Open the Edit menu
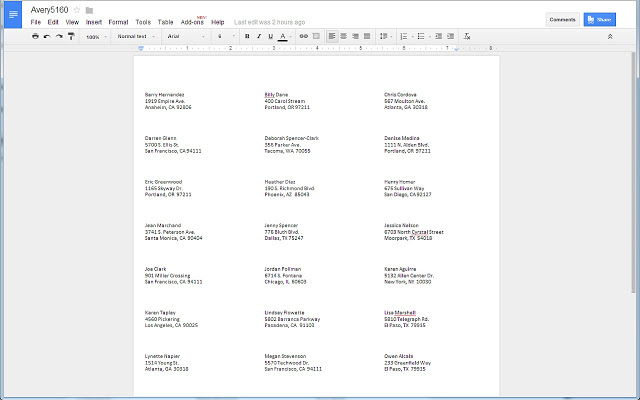Screen dimensions: 640x400 tap(53, 22)
